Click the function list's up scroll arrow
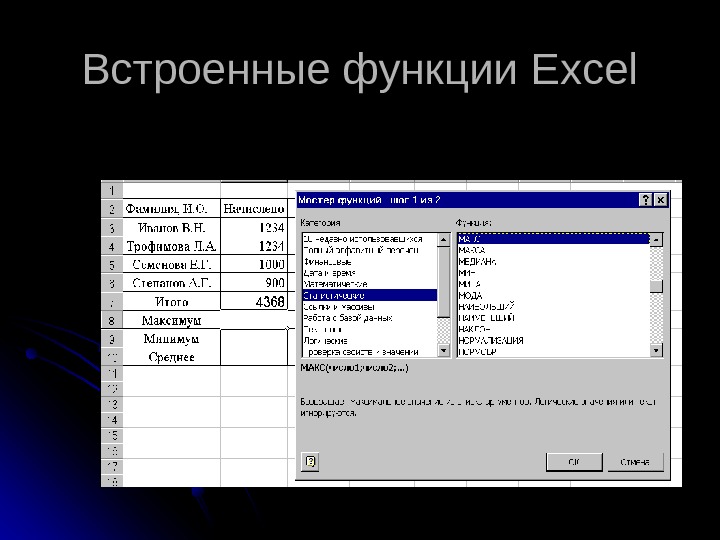The image size is (720, 540). click(656, 240)
